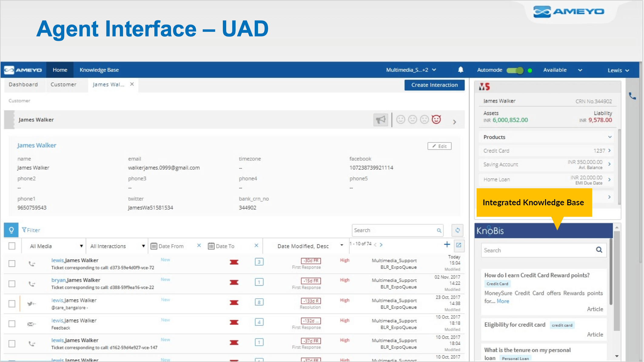Open Eligibility for credit card article

pos(515,325)
